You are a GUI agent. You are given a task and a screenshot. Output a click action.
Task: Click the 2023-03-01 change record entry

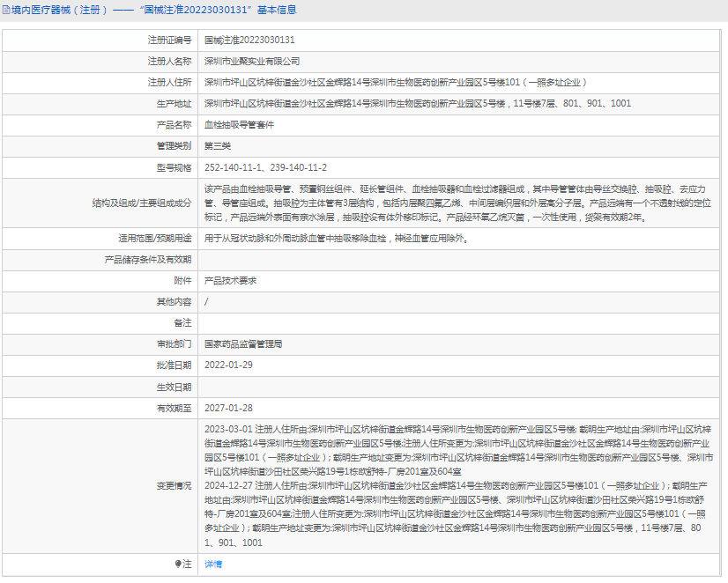point(458,450)
